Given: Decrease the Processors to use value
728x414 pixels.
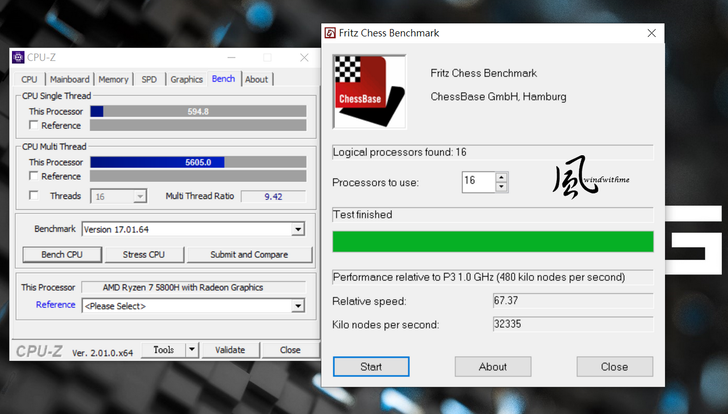Looking at the screenshot, I should [501, 187].
